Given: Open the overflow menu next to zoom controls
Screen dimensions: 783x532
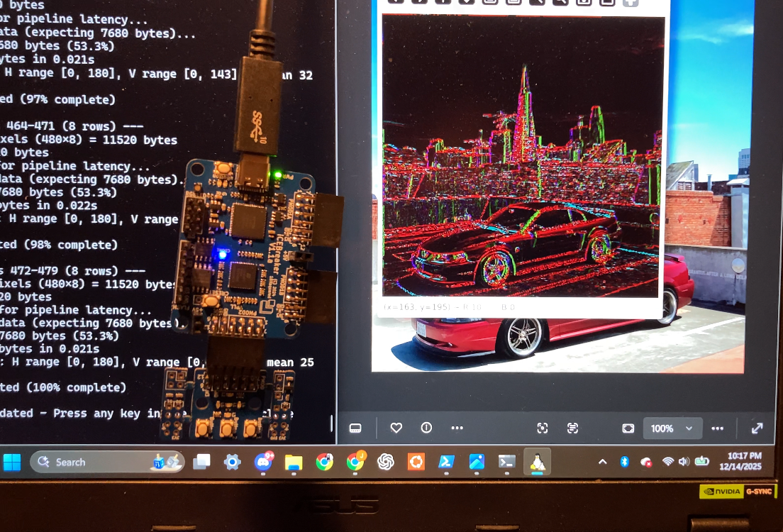Looking at the screenshot, I should pyautogui.click(x=717, y=428).
